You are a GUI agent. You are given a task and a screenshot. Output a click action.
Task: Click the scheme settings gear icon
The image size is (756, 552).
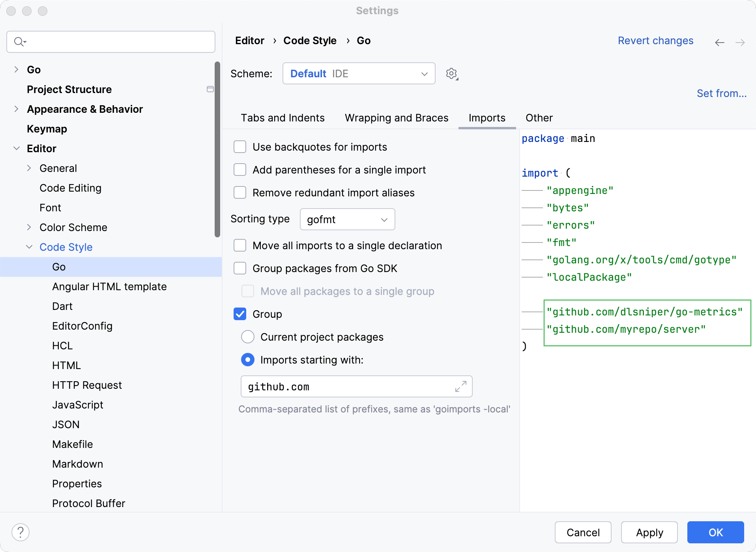(x=452, y=74)
